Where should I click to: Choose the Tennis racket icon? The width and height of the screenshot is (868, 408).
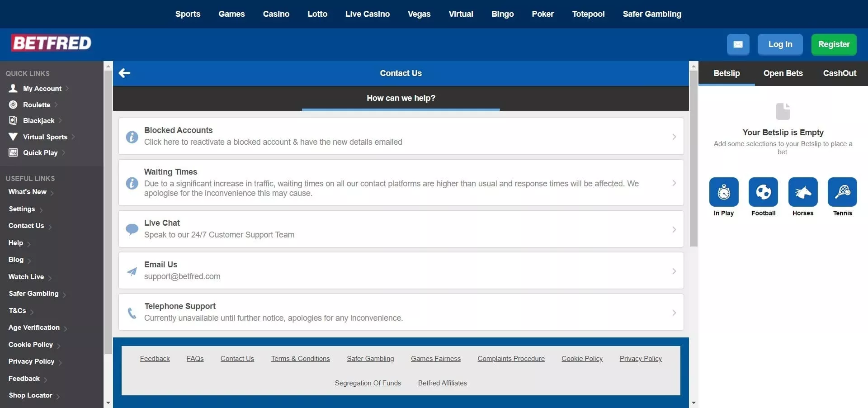click(x=842, y=192)
